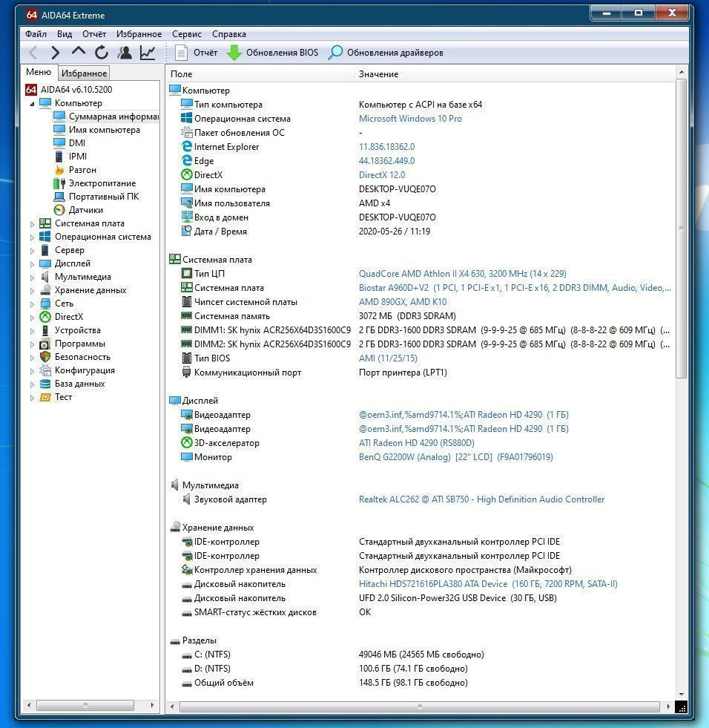Expand the DirectX tree node

click(32, 318)
